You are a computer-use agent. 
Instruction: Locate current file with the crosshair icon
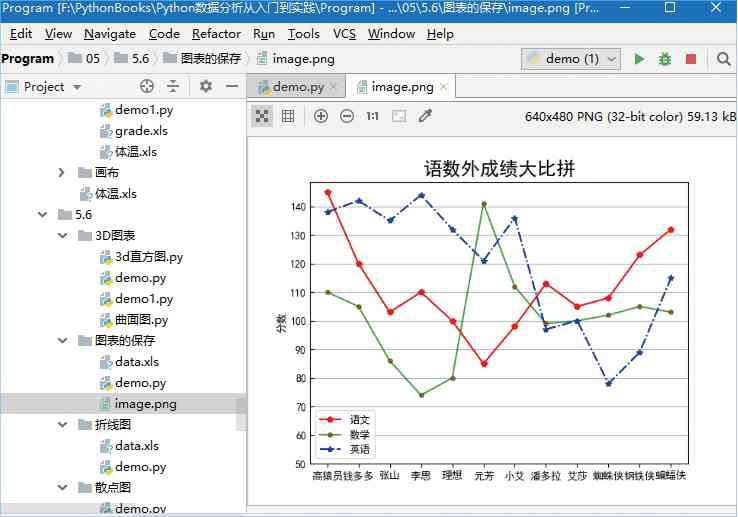(x=147, y=86)
